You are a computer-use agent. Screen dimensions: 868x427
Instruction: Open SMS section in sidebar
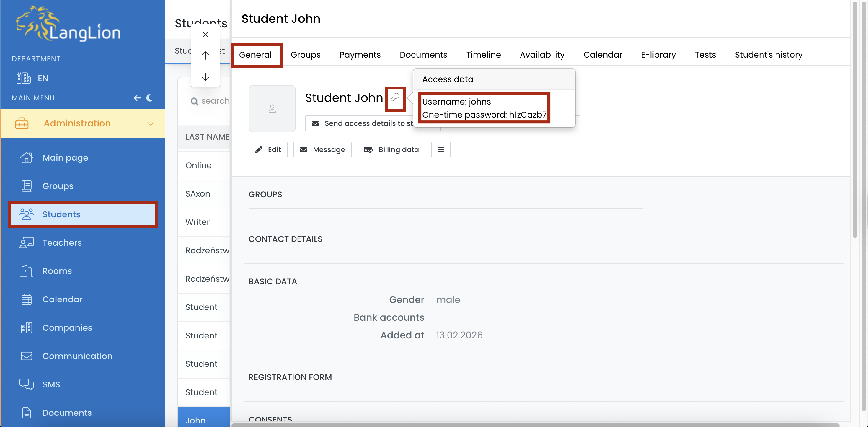51,384
